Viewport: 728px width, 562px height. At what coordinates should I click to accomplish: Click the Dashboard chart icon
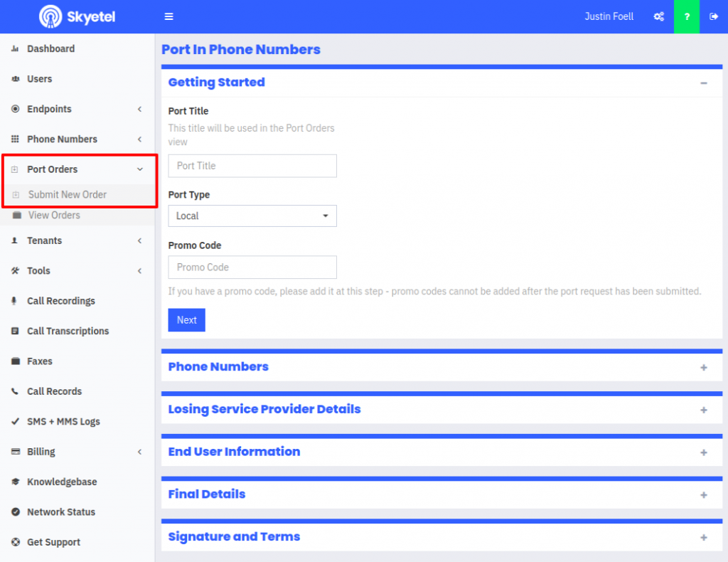click(16, 49)
